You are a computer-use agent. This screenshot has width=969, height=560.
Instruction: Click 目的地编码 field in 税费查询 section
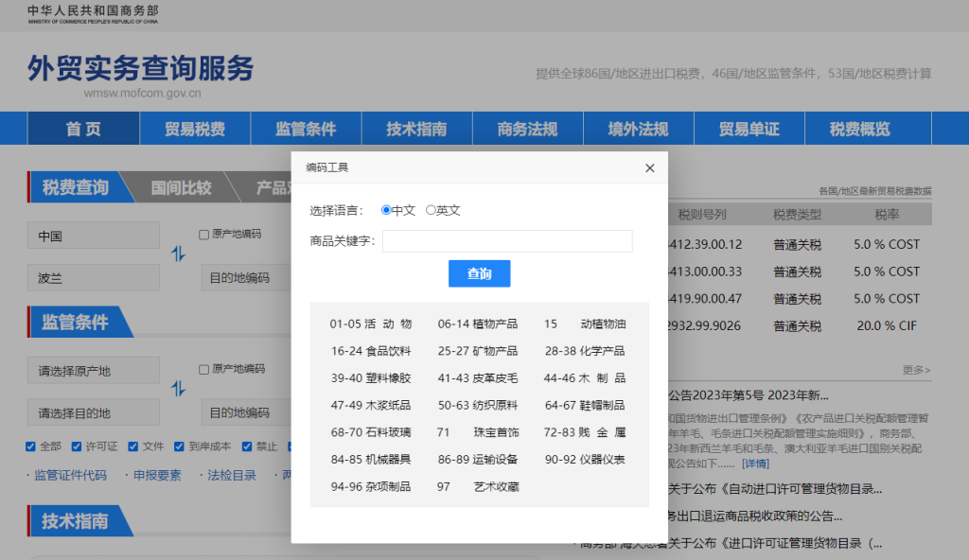click(x=247, y=277)
